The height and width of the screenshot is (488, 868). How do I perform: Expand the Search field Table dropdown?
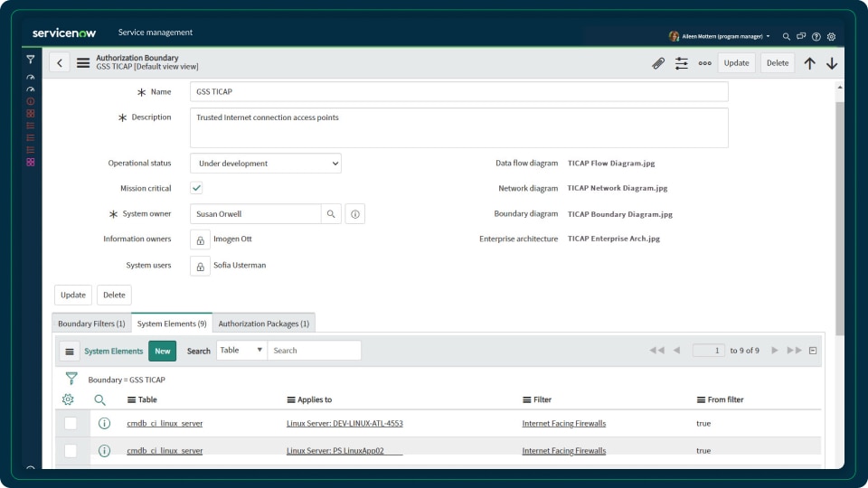(x=241, y=351)
